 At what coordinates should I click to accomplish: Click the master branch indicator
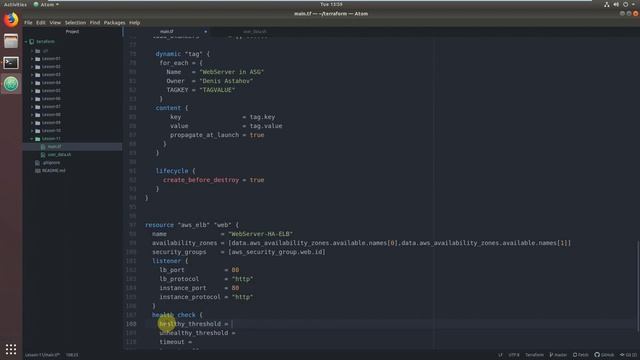pyautogui.click(x=558, y=355)
